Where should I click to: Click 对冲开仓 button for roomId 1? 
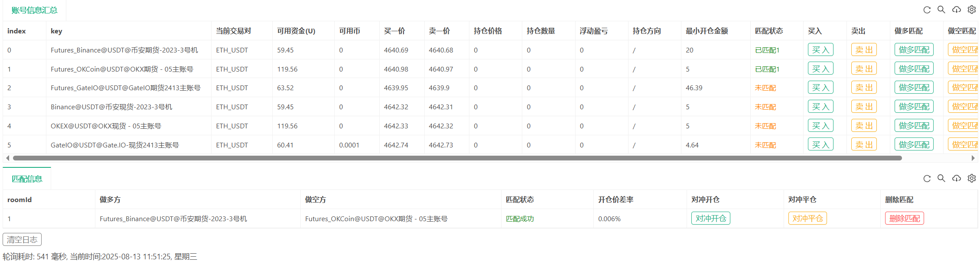[710, 218]
